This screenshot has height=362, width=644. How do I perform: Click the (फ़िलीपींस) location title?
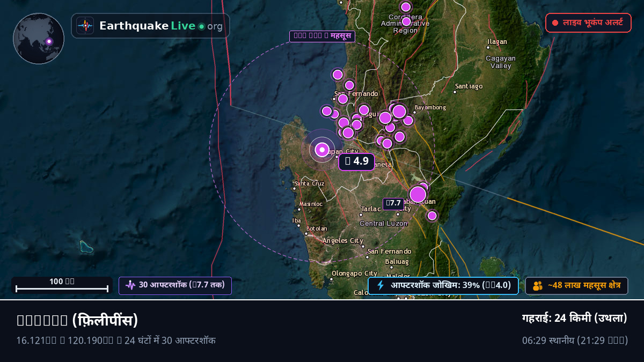pyautogui.click(x=105, y=320)
